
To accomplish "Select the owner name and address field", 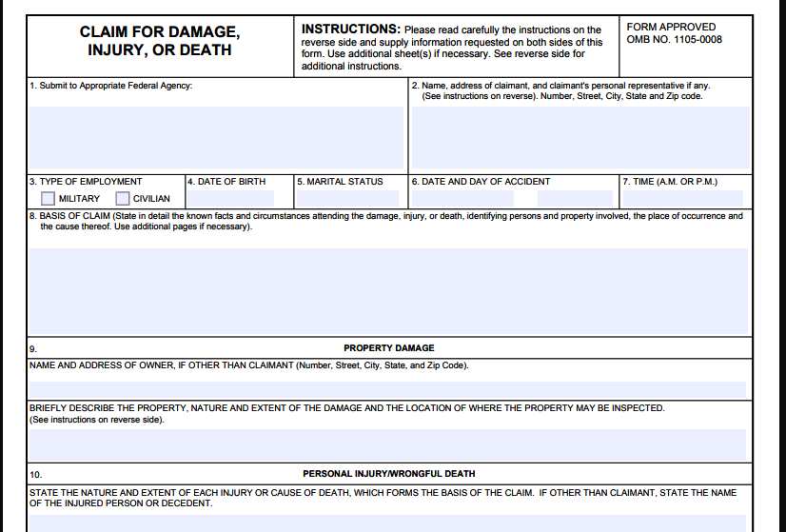I will coord(388,390).
